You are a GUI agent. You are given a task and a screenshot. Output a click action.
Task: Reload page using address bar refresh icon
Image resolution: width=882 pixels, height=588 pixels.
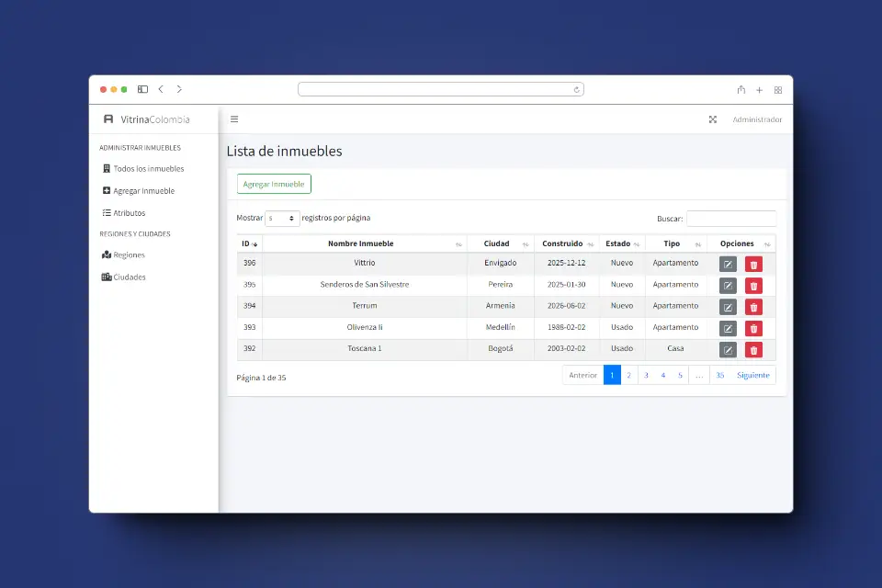click(x=576, y=89)
